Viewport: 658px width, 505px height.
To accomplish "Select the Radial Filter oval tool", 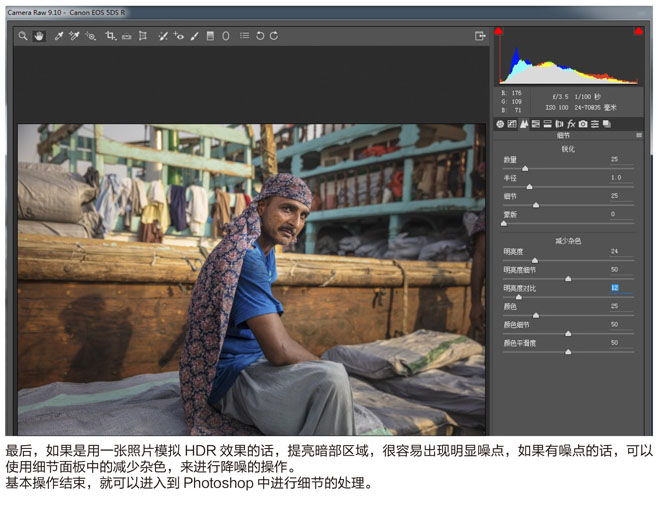I will (x=226, y=36).
